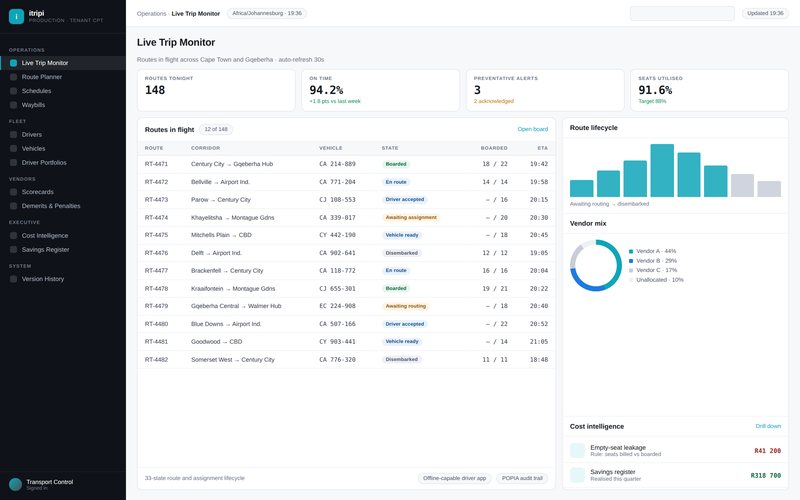Click the Updated 19:36 badge

click(765, 13)
